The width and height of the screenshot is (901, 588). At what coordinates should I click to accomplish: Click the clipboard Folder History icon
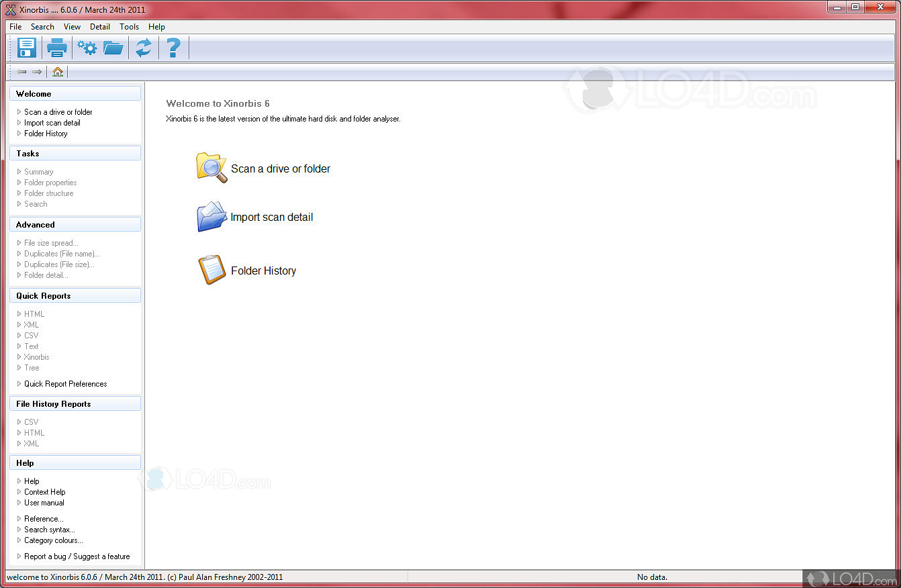(x=211, y=270)
